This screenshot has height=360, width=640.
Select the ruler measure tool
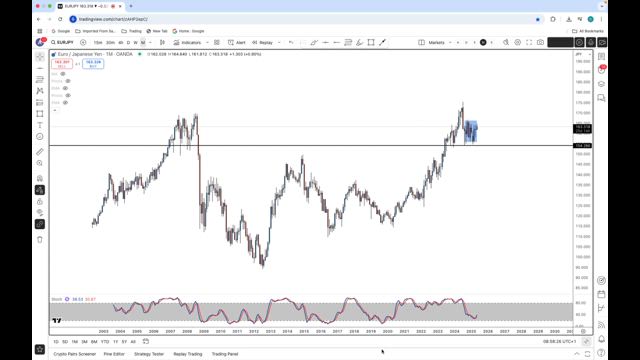click(40, 152)
